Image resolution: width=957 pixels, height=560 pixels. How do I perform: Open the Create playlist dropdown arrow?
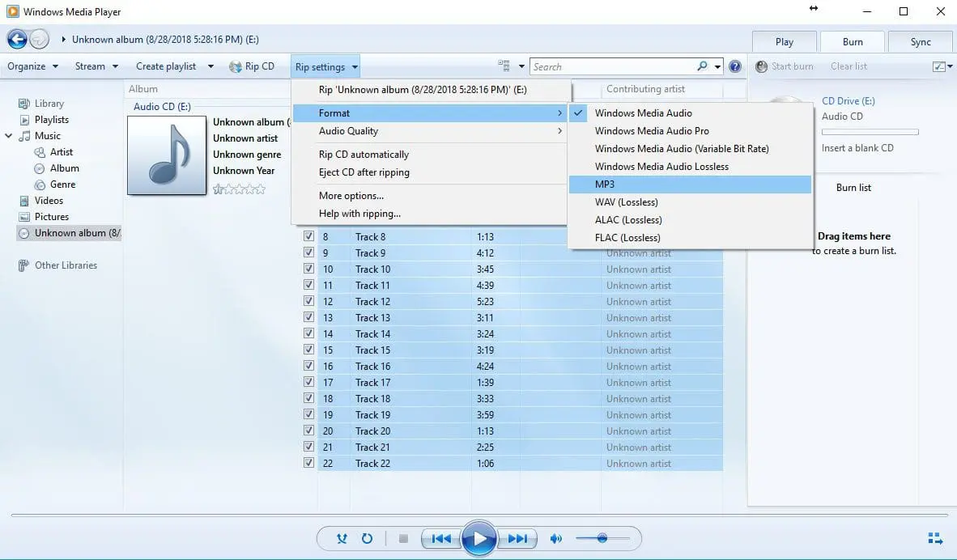click(x=211, y=66)
